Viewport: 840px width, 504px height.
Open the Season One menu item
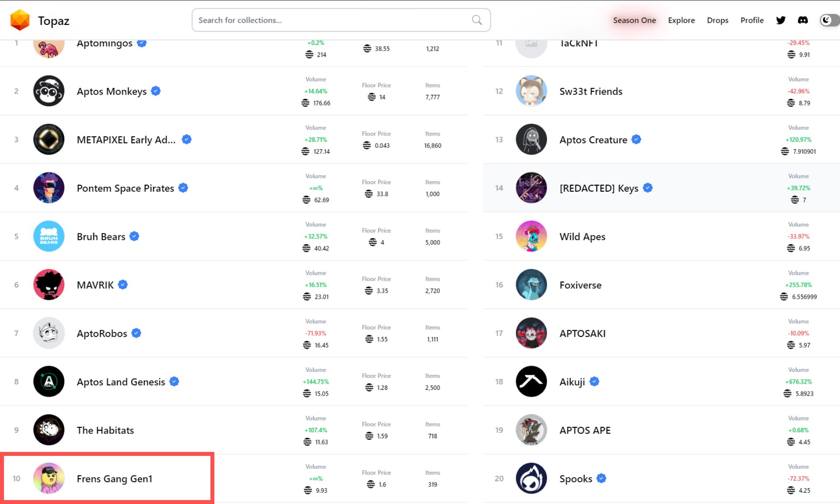[634, 20]
